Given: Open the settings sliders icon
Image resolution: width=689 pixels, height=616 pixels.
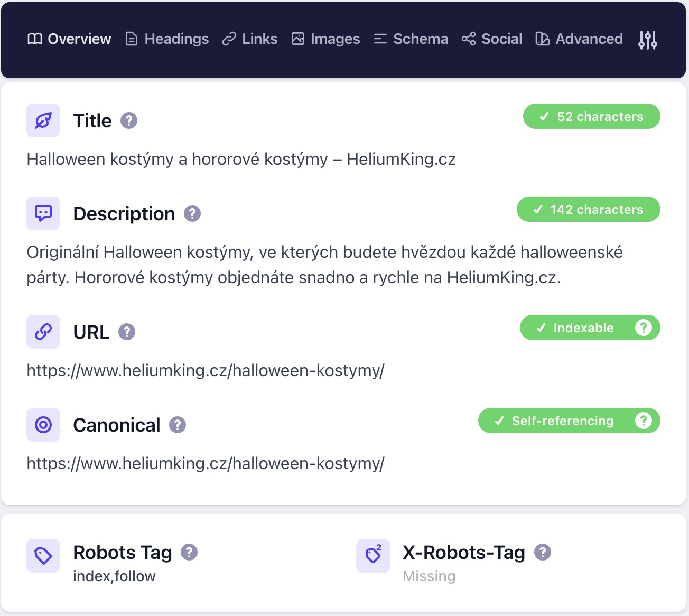Looking at the screenshot, I should tap(648, 40).
